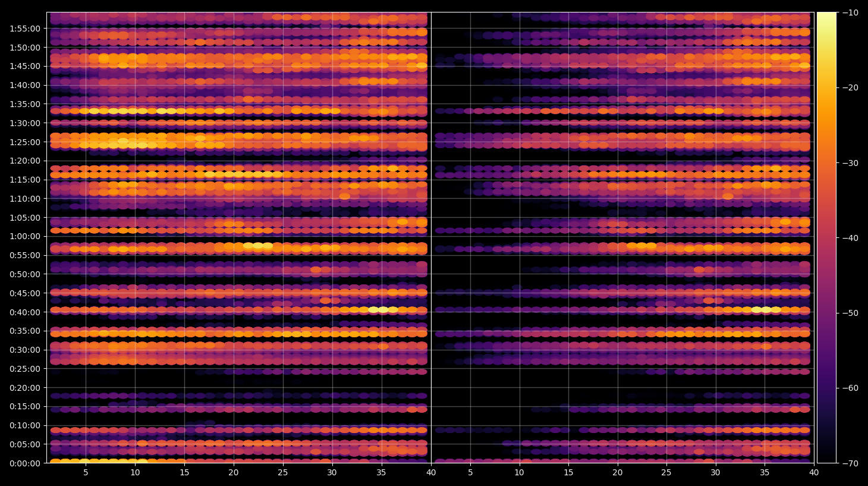Select x-axis tick 30 under the right heatmap
868x486 pixels.
pos(715,473)
